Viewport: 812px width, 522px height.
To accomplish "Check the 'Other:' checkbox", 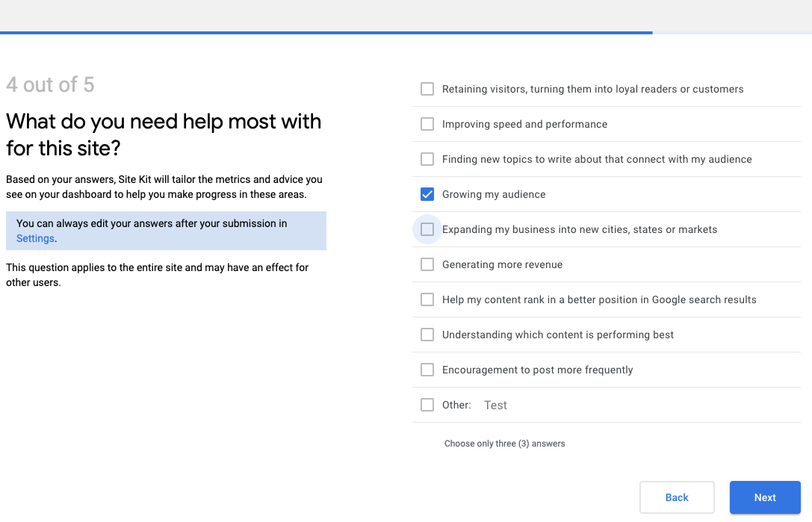I will click(427, 405).
